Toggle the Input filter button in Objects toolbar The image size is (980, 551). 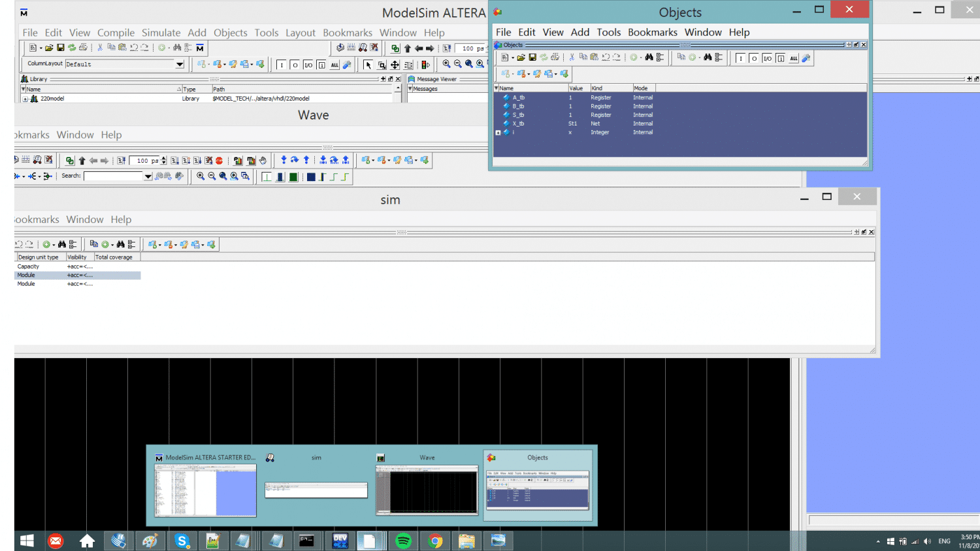point(740,58)
